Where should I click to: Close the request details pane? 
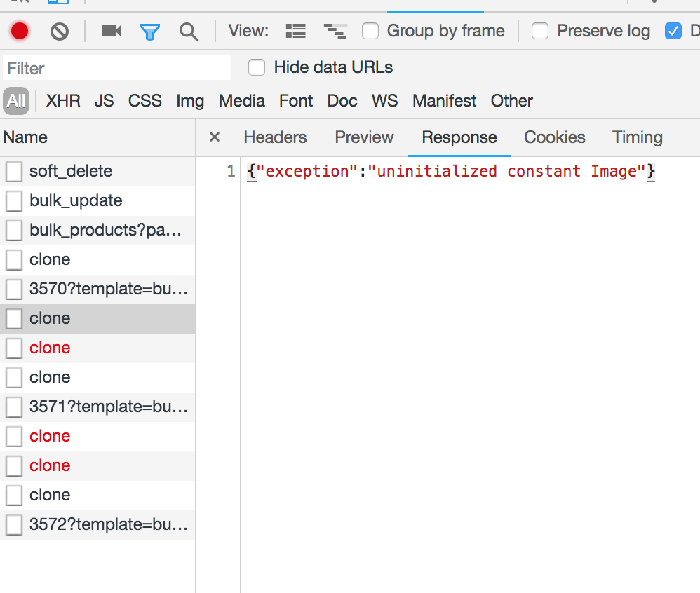point(215,137)
